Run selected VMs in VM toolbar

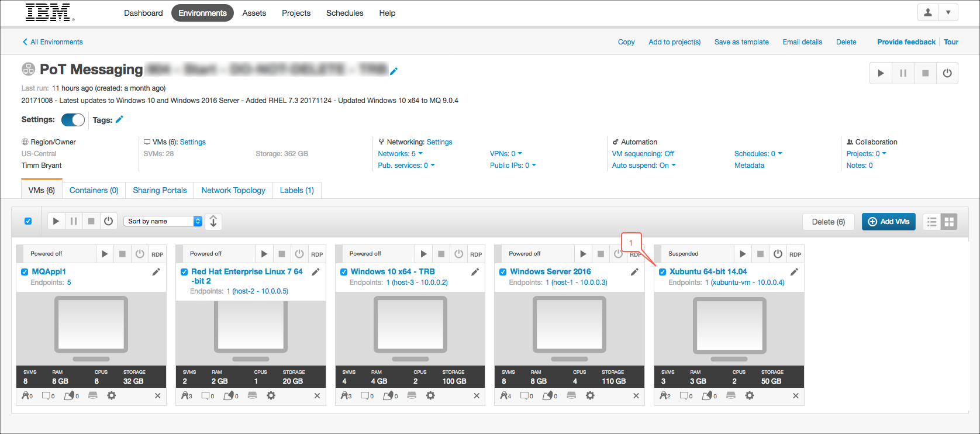[56, 221]
